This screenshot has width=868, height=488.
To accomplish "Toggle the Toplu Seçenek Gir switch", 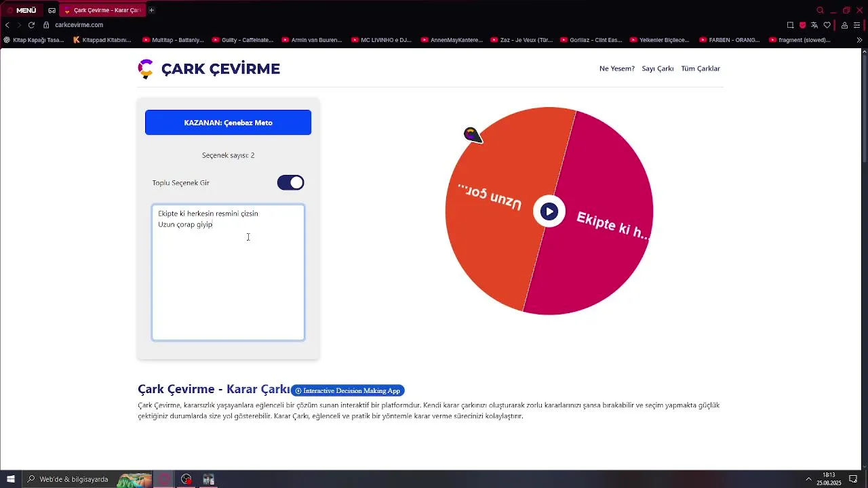I will click(x=290, y=183).
